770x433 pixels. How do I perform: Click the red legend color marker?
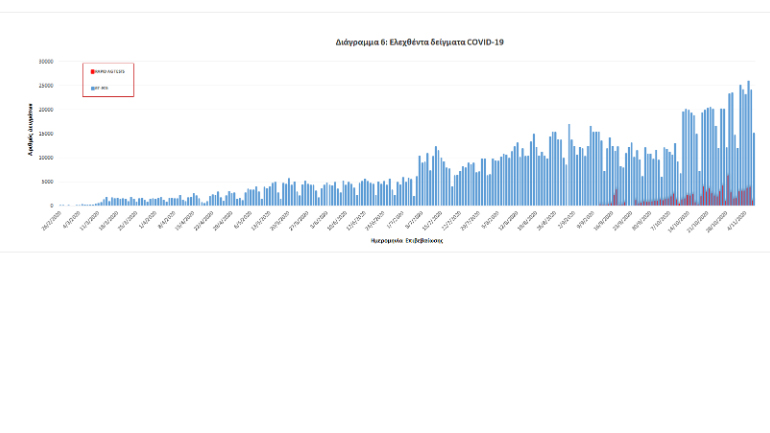[91, 72]
